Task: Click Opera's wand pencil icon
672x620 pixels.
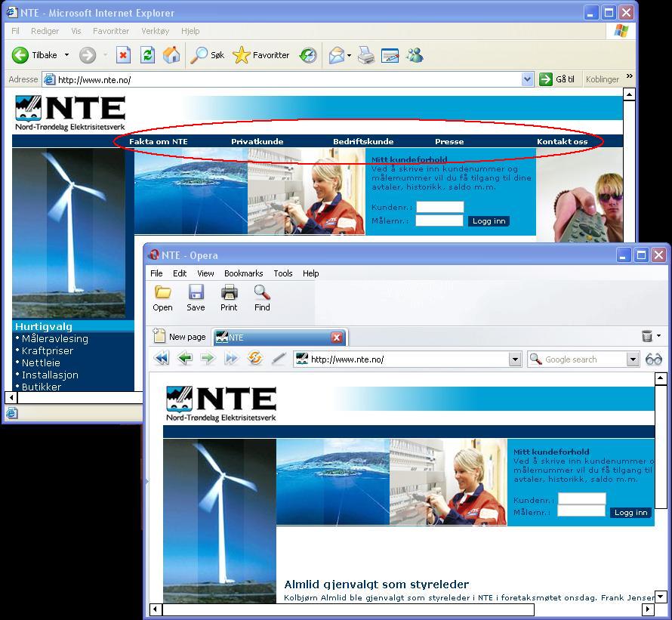Action: 279,359
